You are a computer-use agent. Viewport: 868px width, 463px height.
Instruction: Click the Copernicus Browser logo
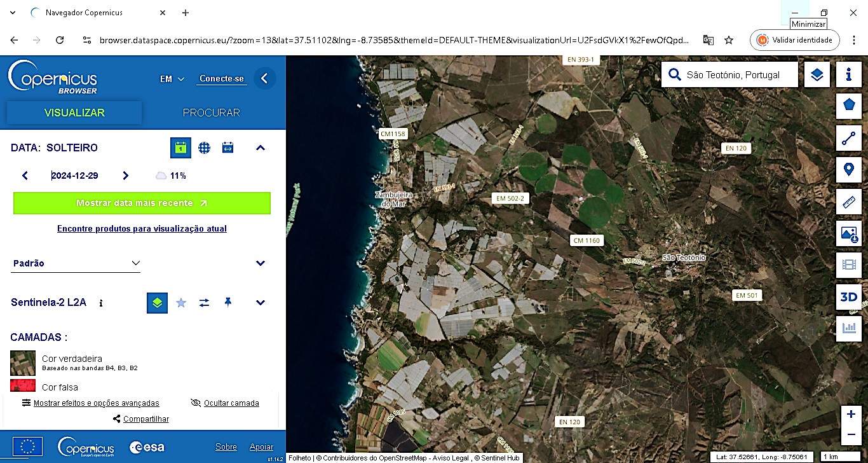pos(53,77)
